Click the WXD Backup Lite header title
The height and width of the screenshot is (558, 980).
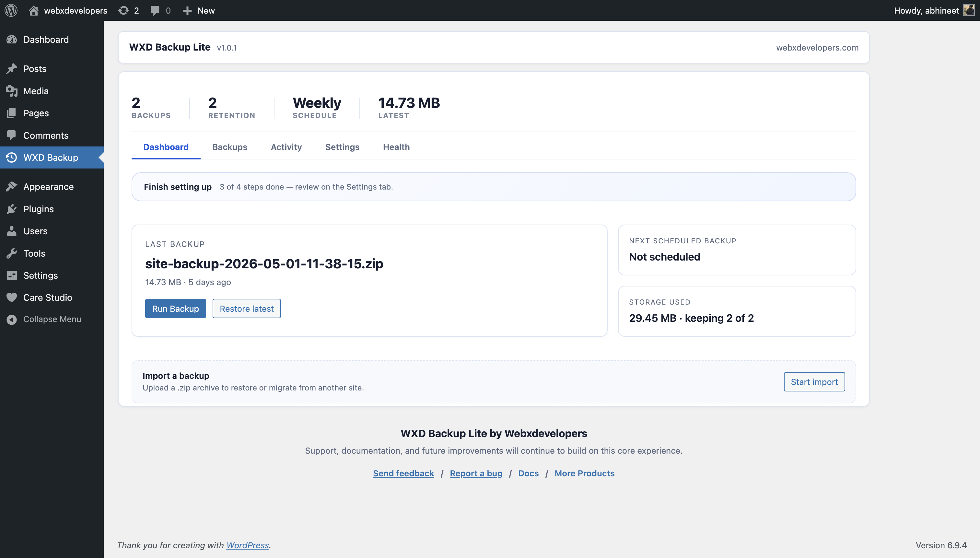click(170, 47)
